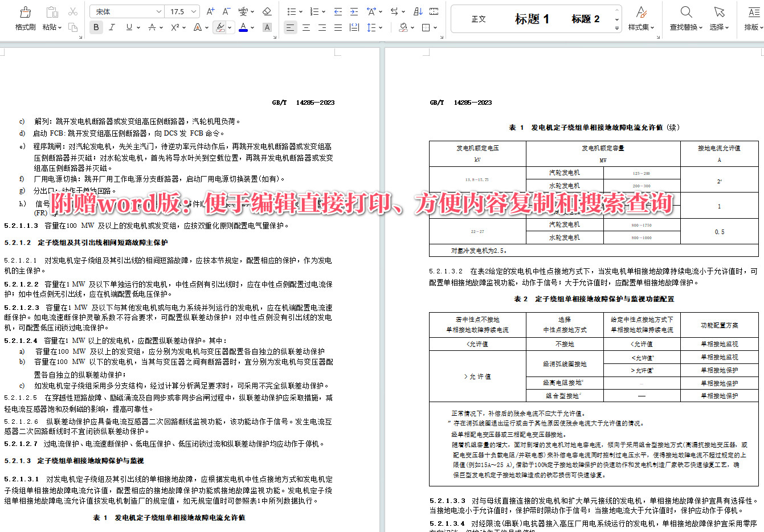Toggle italic formatting
The height and width of the screenshot is (532, 764).
(x=112, y=27)
